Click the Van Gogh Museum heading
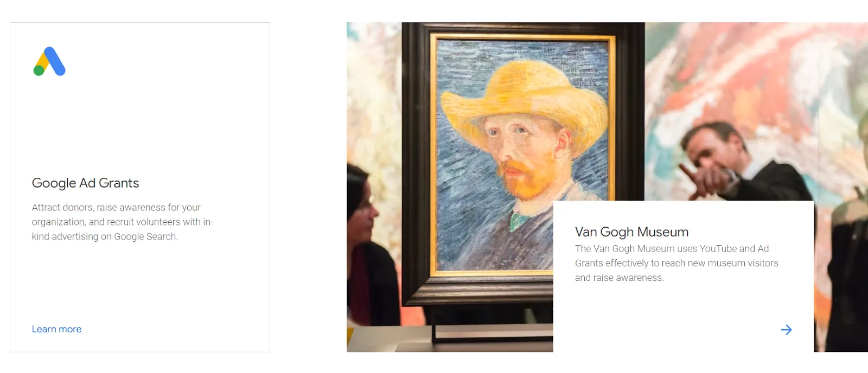The height and width of the screenshot is (373, 868). coord(631,232)
